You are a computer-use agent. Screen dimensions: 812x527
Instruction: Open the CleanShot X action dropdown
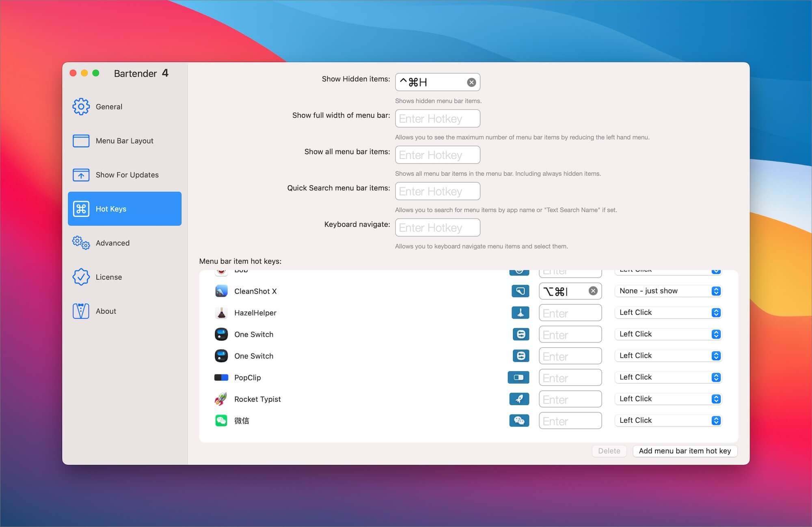[668, 291]
